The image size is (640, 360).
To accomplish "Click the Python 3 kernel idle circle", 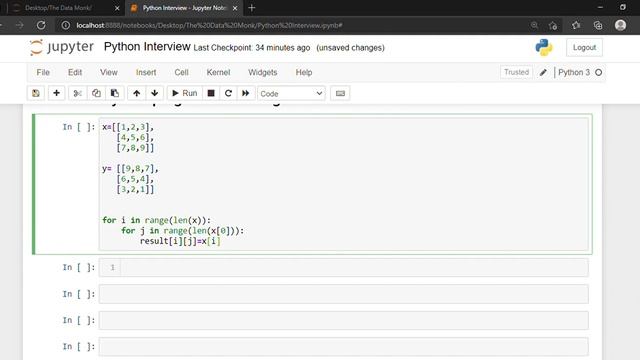I will [598, 73].
